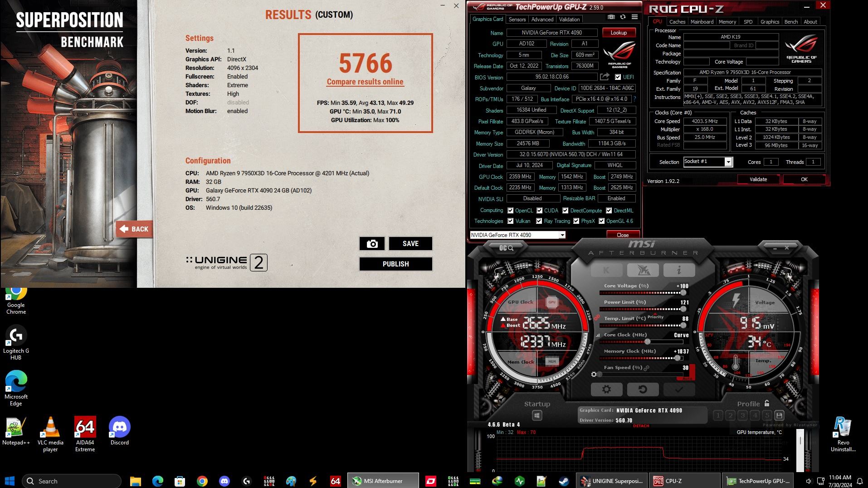Open AIDA64 Extreme desktop shortcut
868x488 pixels.
pyautogui.click(x=85, y=434)
